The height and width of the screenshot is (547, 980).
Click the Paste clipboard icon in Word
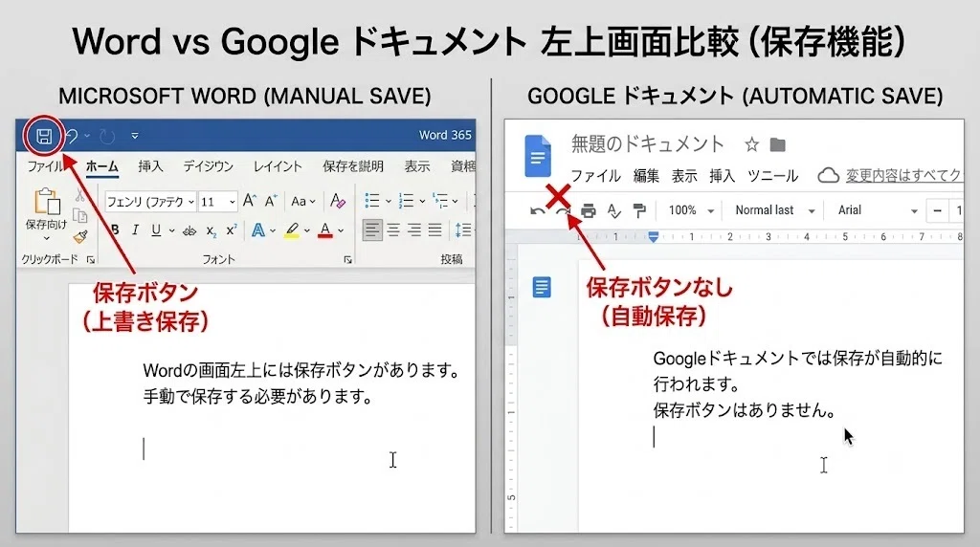click(47, 203)
